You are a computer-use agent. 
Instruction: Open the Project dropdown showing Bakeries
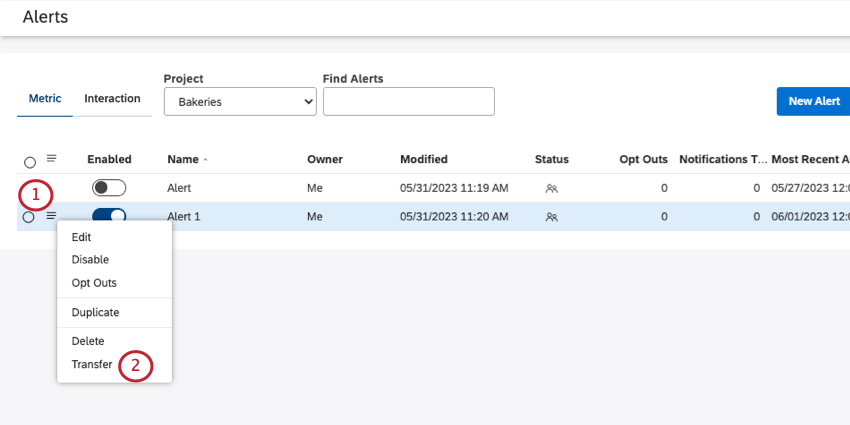240,101
